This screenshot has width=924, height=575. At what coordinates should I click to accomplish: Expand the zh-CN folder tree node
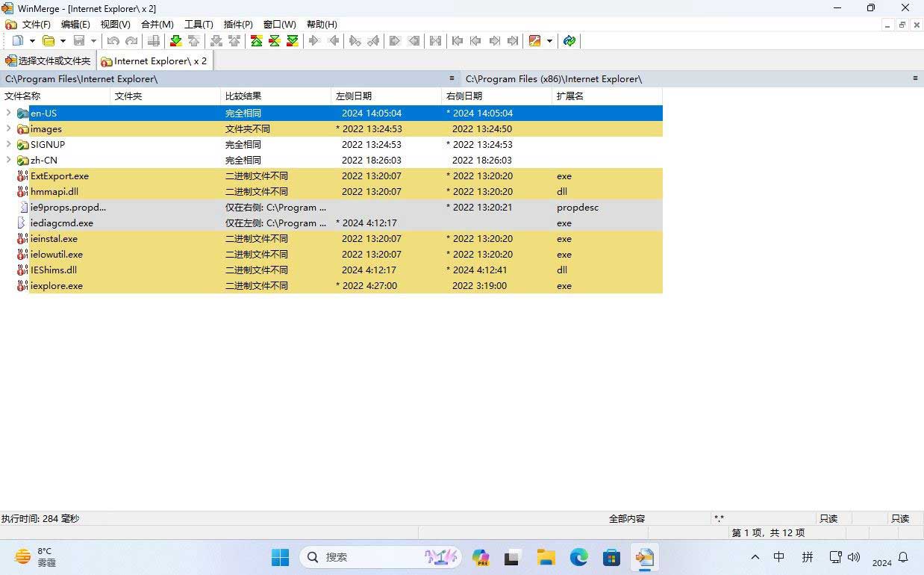[x=8, y=161]
